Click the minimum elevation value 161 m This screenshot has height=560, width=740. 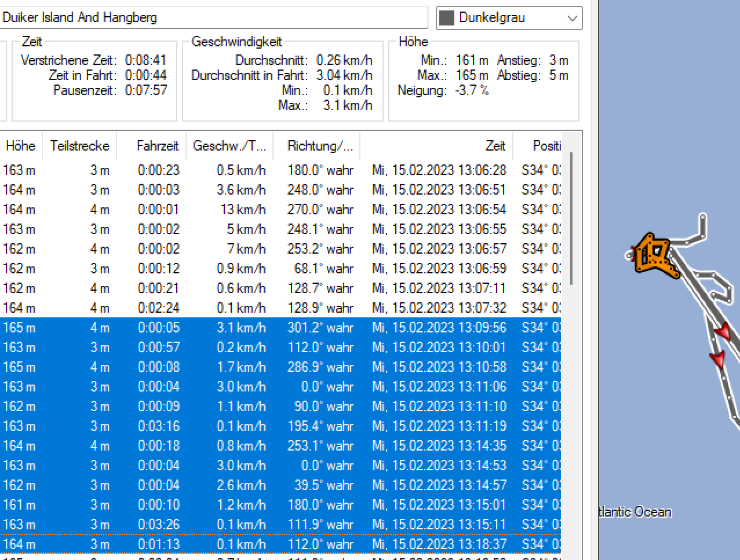point(472,60)
